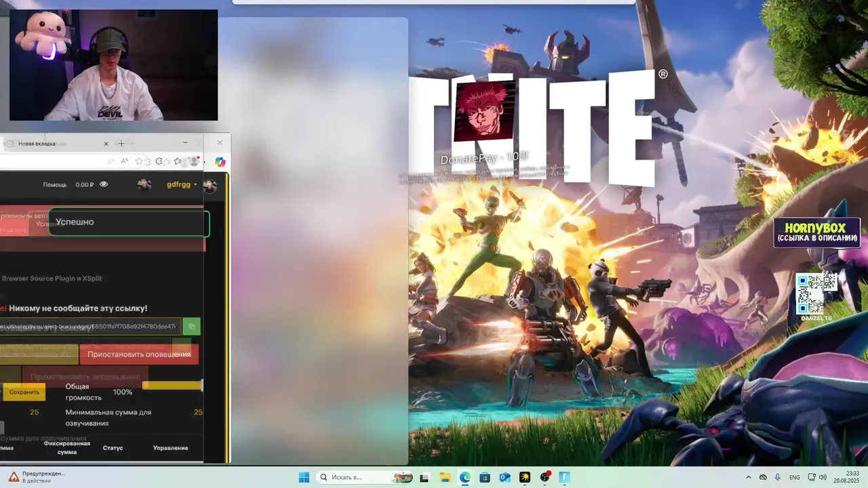Open a new browser tab
Viewport: 868px width, 488px height.
tap(121, 144)
